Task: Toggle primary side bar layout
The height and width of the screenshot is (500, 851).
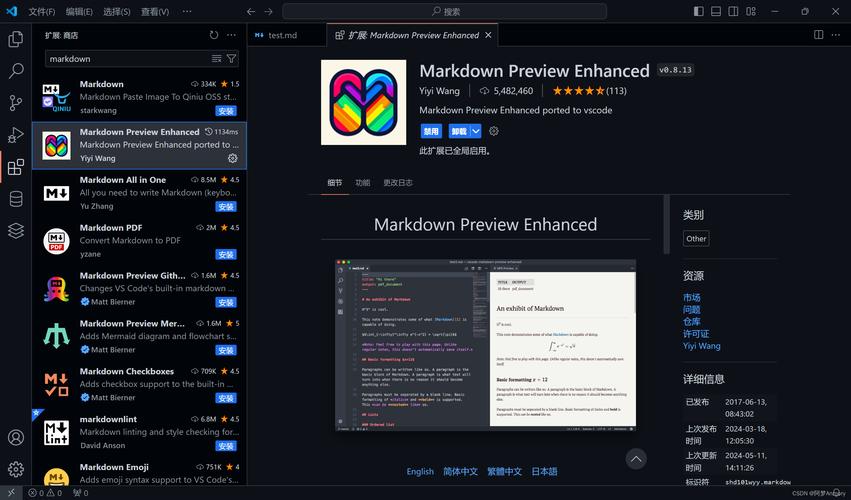Action: click(699, 11)
